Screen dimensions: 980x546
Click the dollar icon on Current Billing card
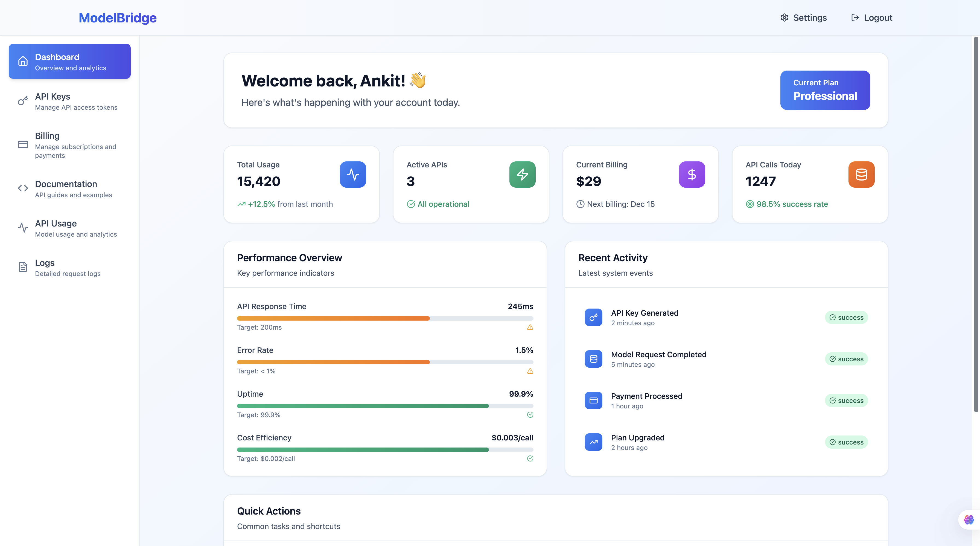pyautogui.click(x=692, y=174)
